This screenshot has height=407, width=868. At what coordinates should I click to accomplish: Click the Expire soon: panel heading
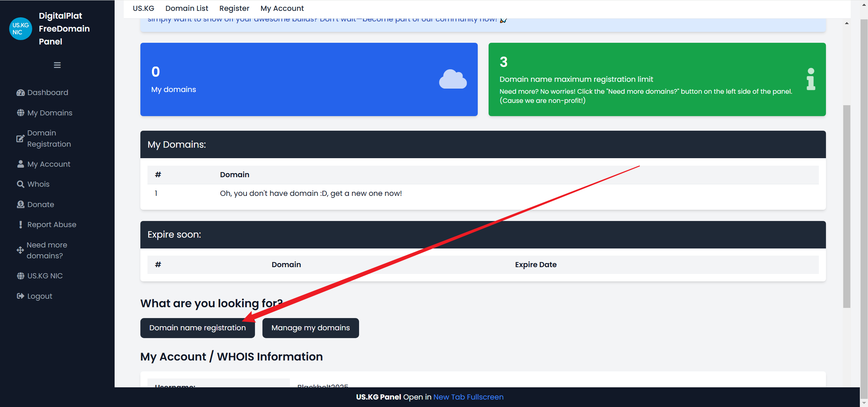click(x=174, y=234)
